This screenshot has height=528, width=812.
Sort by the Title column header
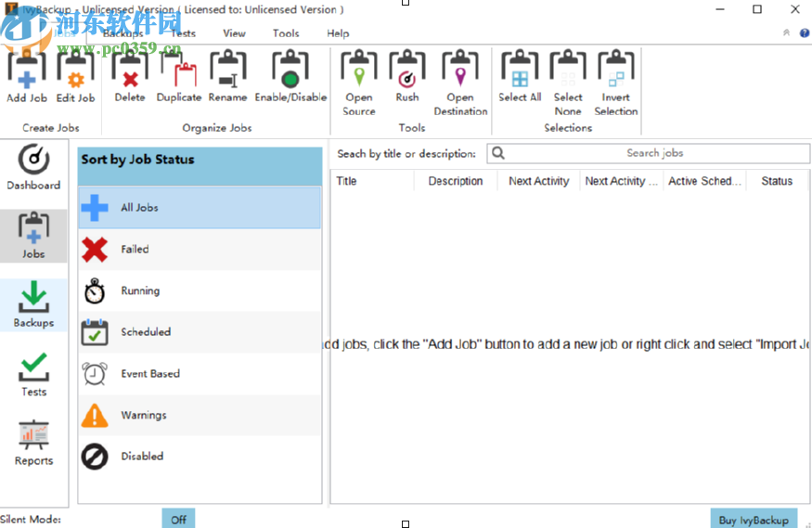[372, 181]
